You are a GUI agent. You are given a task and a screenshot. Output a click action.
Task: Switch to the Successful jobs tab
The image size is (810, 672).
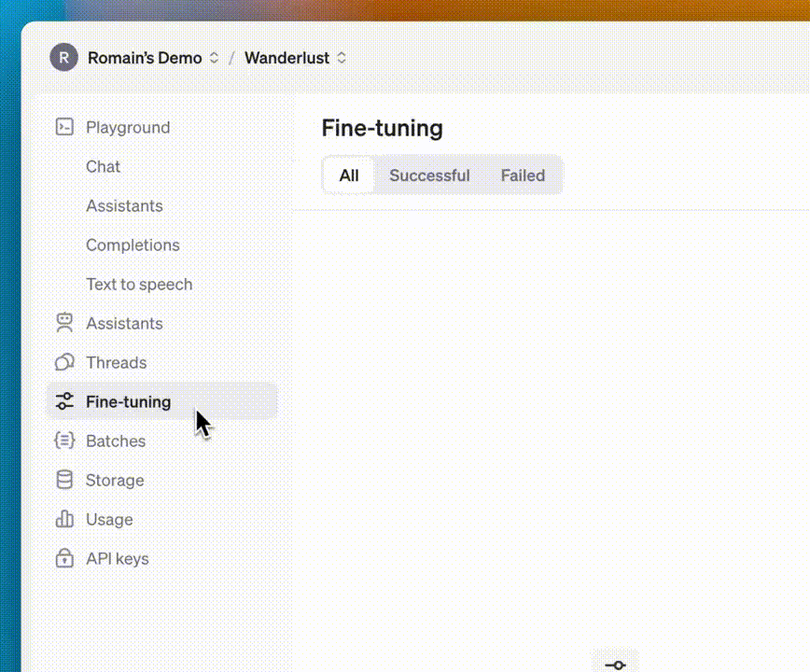(x=429, y=175)
